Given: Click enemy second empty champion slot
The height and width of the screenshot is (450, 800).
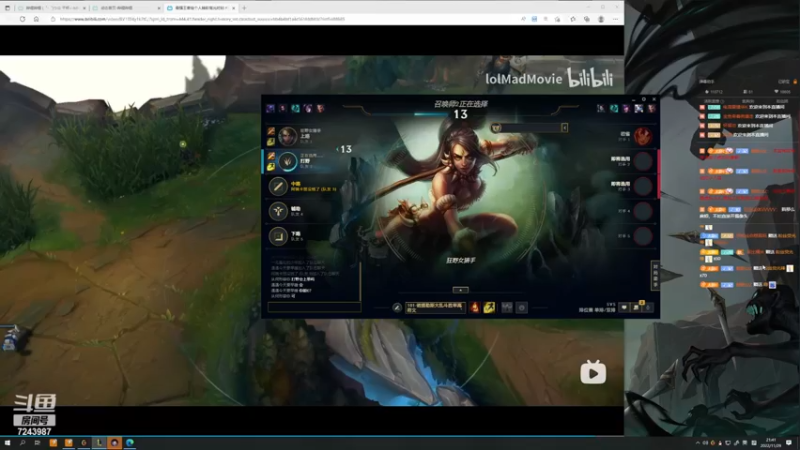Looking at the screenshot, I should (643, 161).
